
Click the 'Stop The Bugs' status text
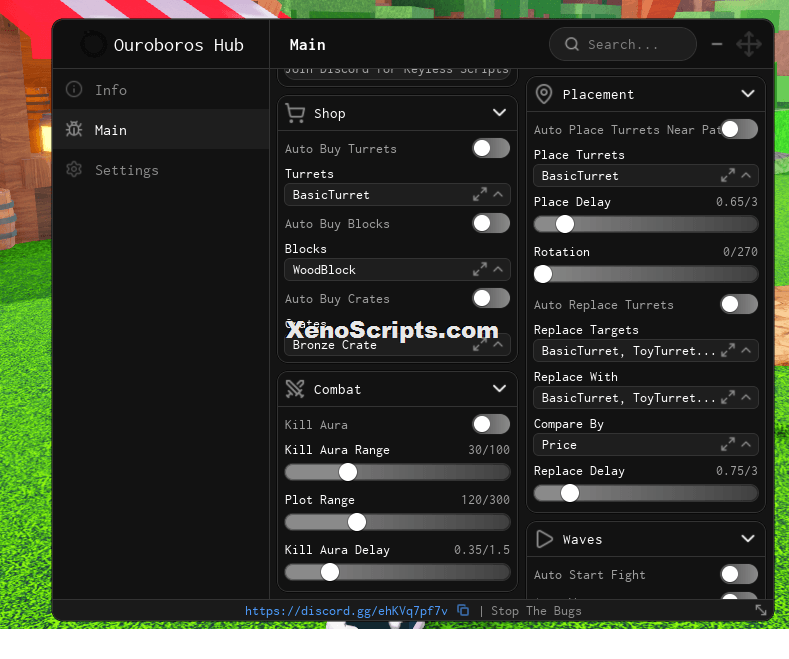(536, 611)
